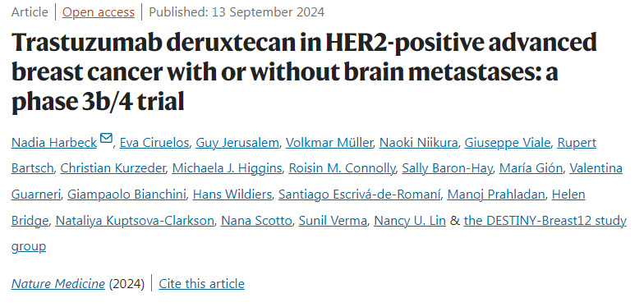
Task: Select Santiago Escrivá-de-Romaní author link
Action: [x=359, y=194]
